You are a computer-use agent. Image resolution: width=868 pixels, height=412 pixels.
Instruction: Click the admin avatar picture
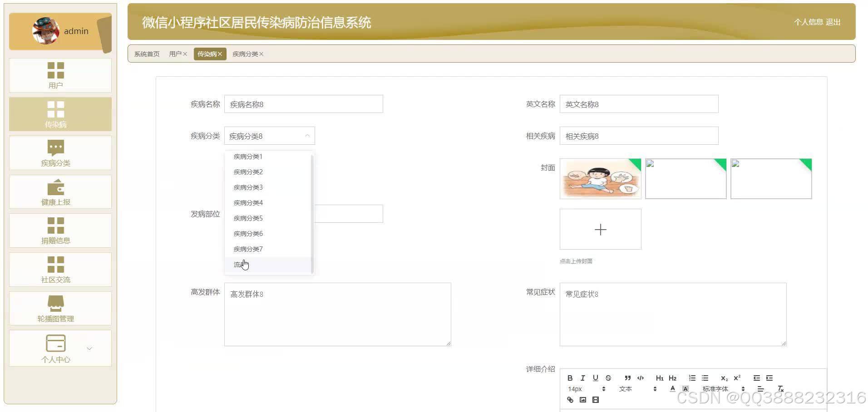[45, 31]
